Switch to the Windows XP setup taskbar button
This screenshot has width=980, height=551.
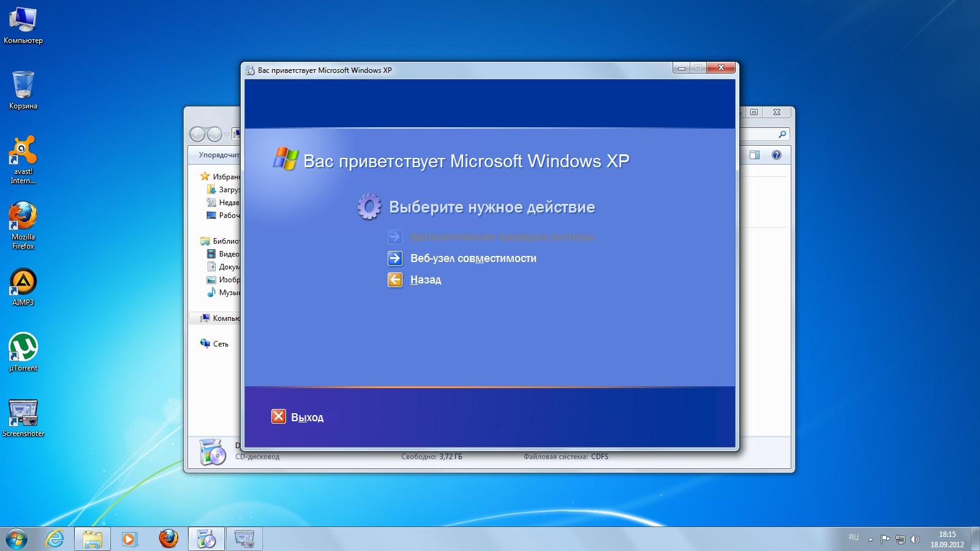[x=206, y=539]
